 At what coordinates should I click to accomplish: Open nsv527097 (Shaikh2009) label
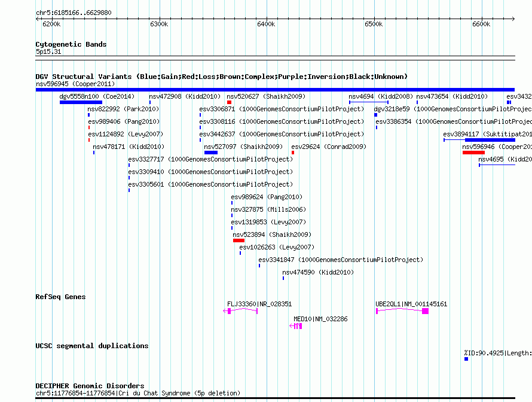click(243, 147)
